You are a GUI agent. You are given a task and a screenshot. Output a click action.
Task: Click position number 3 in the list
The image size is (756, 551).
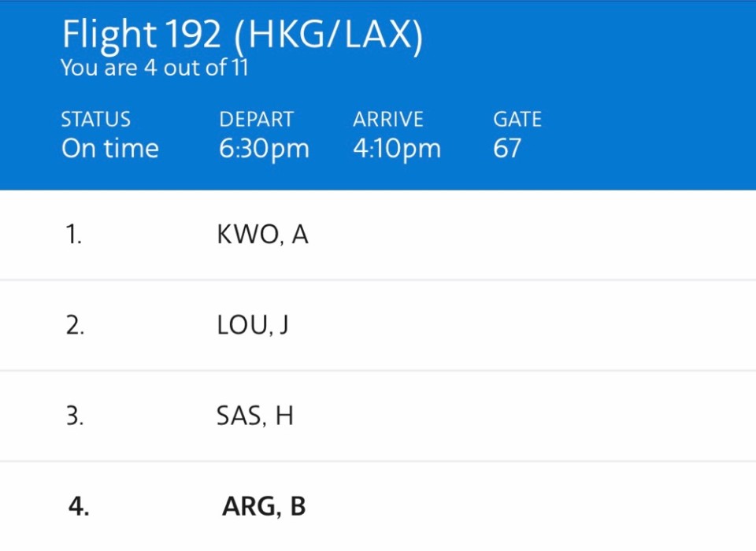tap(76, 416)
